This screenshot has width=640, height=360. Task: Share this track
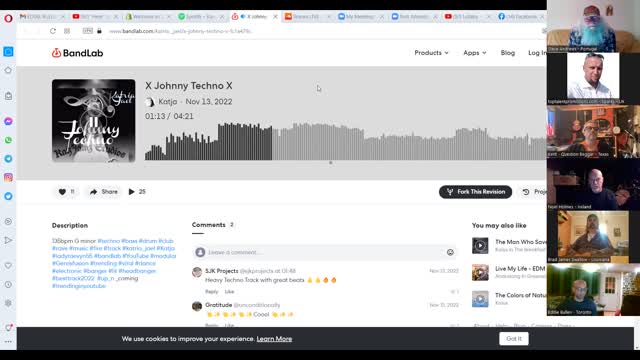[104, 192]
